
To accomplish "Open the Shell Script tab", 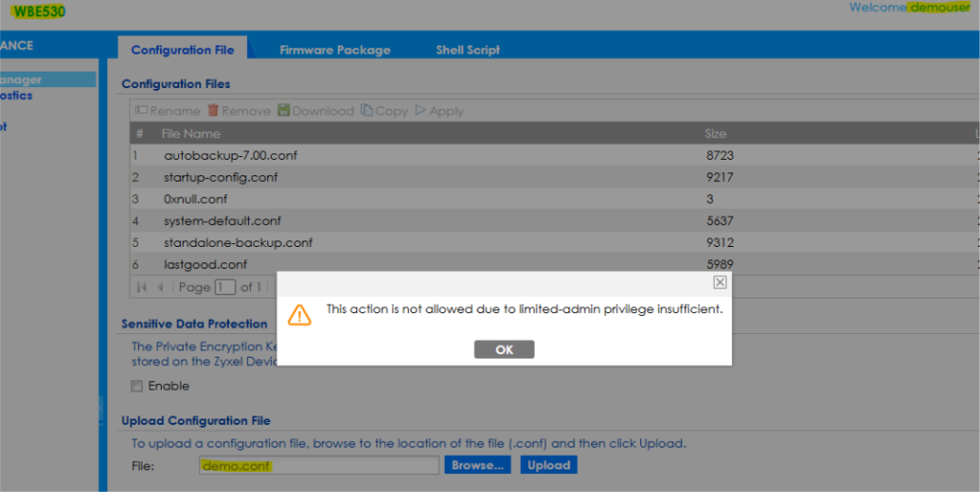I will click(468, 50).
